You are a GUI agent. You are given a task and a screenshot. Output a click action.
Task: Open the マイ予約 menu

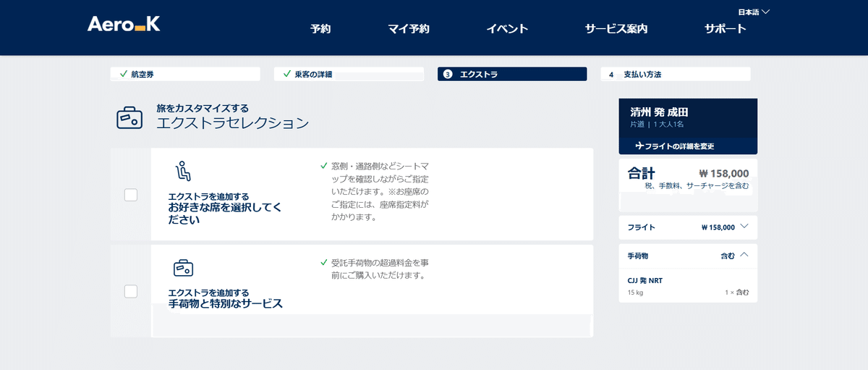tap(409, 30)
